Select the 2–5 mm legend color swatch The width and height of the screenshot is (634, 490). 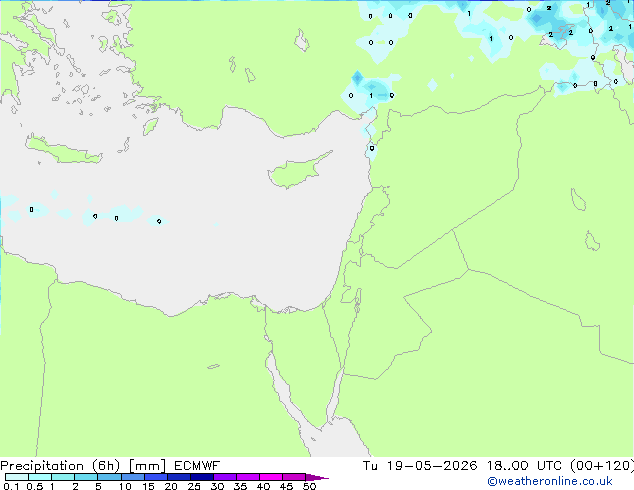pyautogui.click(x=86, y=477)
